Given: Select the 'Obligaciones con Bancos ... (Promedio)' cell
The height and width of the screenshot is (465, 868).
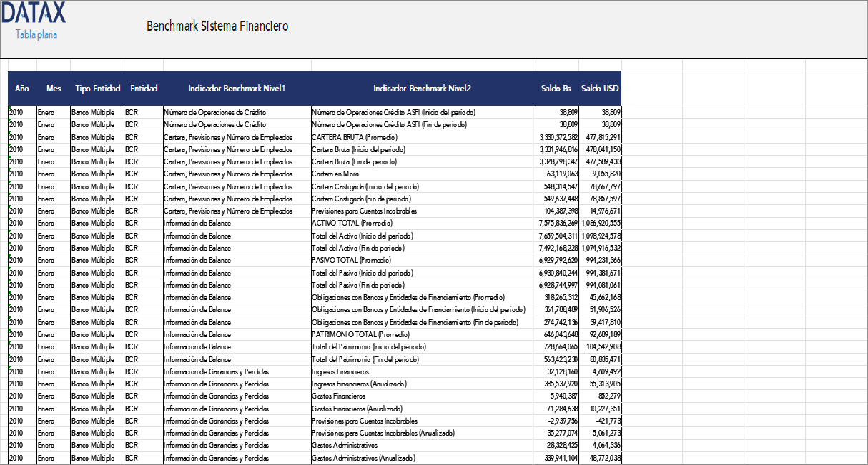Looking at the screenshot, I should point(422,297).
